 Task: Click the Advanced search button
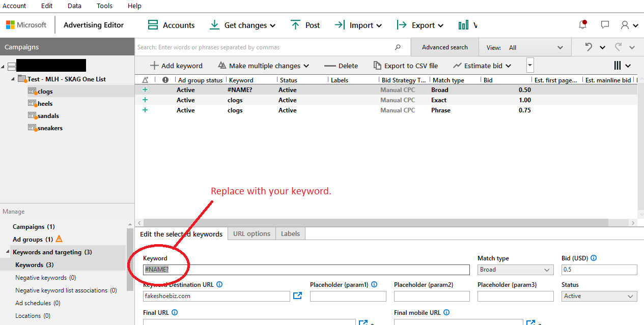click(x=444, y=47)
